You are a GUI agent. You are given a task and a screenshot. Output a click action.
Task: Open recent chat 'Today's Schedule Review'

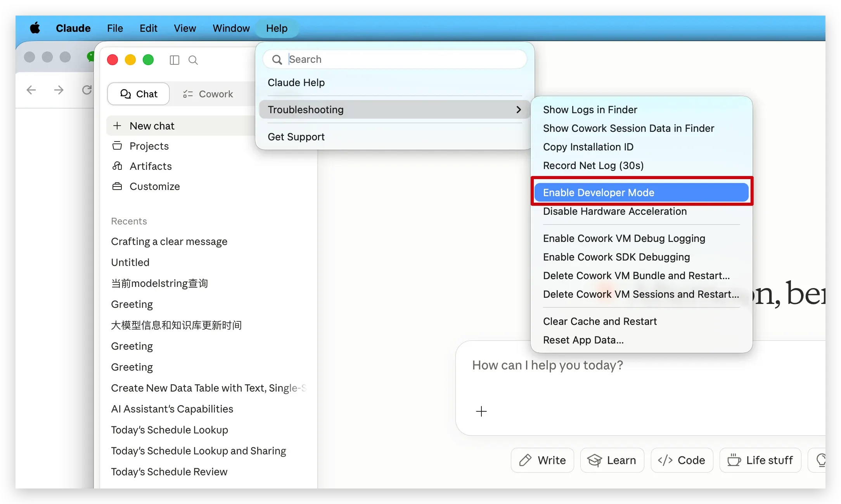pos(169,472)
